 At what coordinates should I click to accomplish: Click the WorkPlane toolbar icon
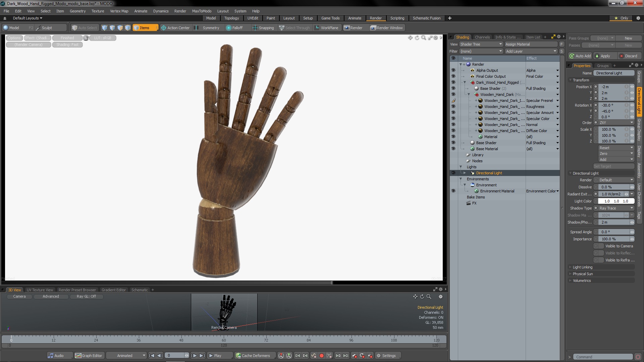(317, 28)
